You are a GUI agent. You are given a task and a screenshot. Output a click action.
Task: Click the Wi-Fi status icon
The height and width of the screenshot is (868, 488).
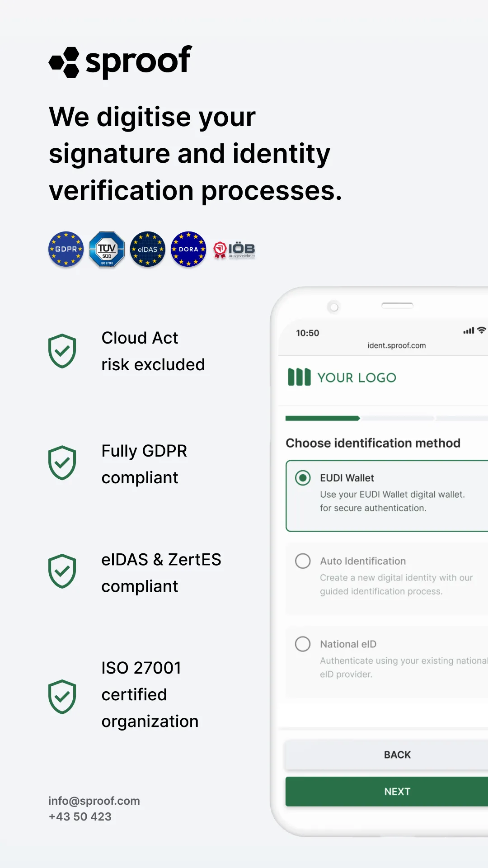482,330
